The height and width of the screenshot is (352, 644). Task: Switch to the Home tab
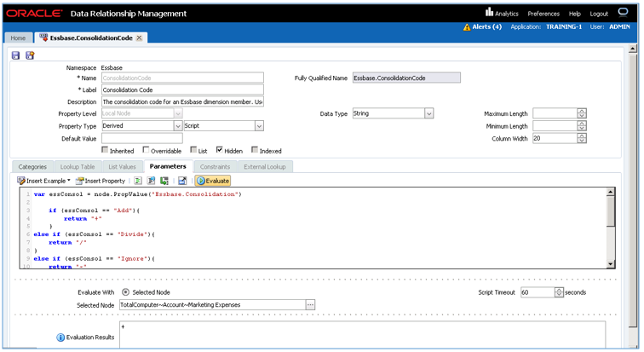(x=18, y=38)
